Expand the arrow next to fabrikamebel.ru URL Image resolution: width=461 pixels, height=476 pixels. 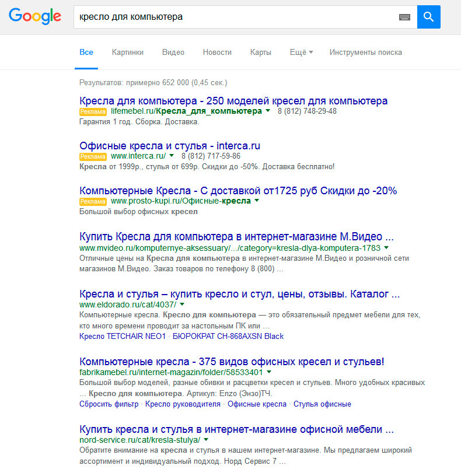[x=269, y=372]
